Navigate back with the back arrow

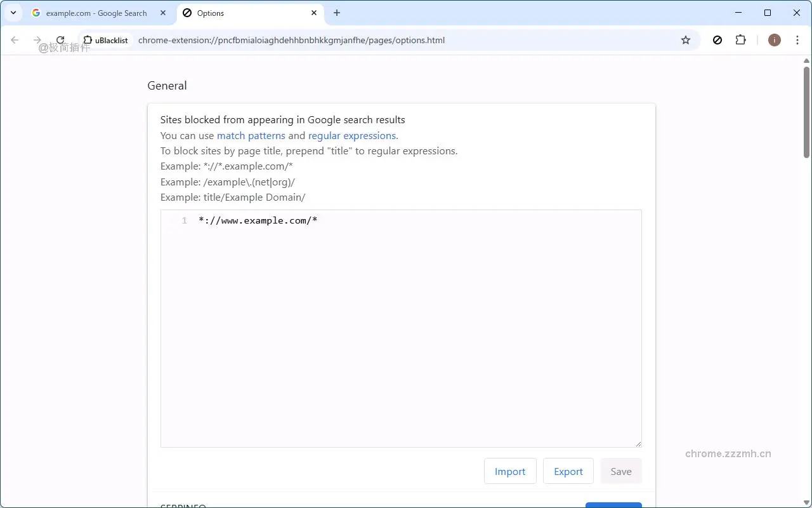[14, 39]
